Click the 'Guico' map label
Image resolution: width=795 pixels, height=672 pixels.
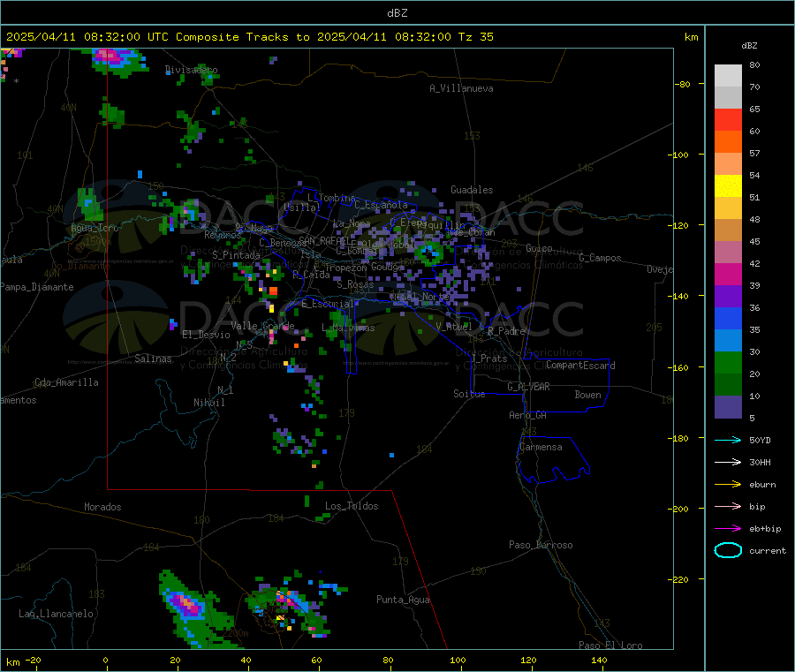539,248
